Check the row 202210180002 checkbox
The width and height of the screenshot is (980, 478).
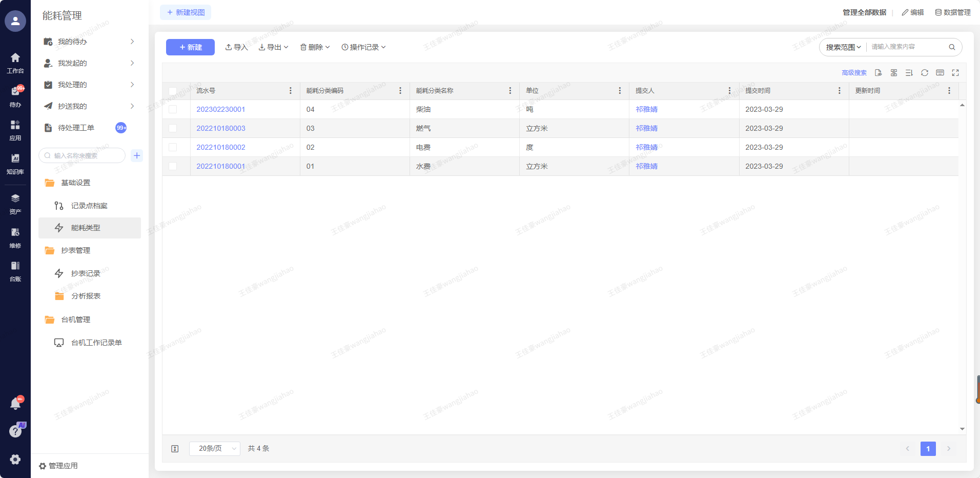coord(173,147)
